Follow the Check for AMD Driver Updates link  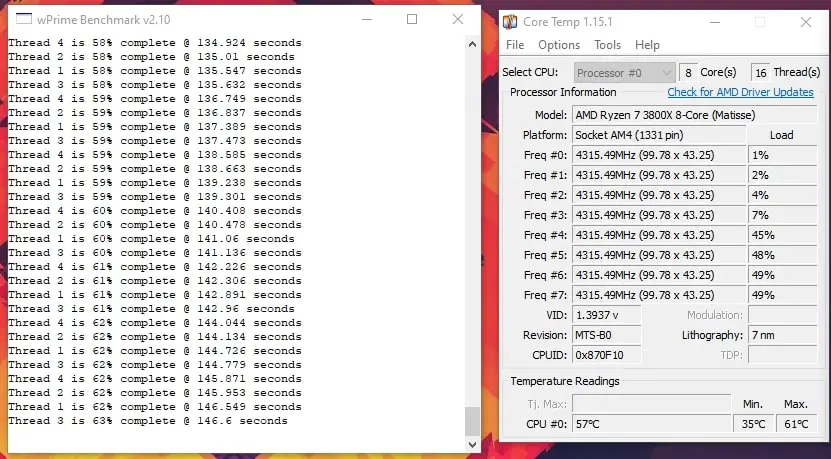[x=740, y=92]
